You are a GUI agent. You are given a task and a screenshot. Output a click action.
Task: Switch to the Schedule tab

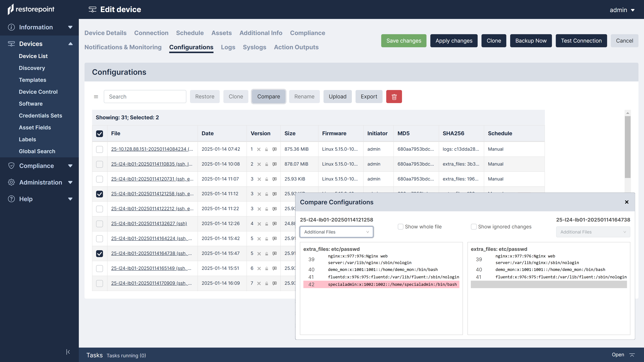(190, 33)
